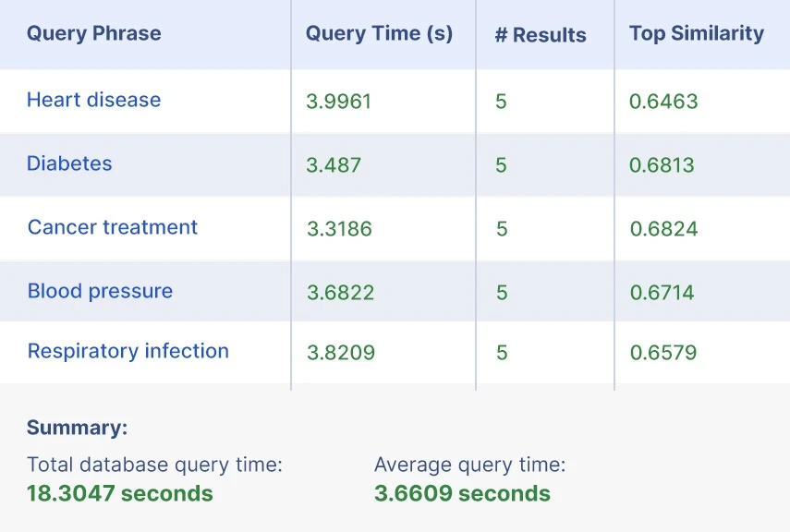
Task: Click the Summary heading
Action: pos(77,428)
